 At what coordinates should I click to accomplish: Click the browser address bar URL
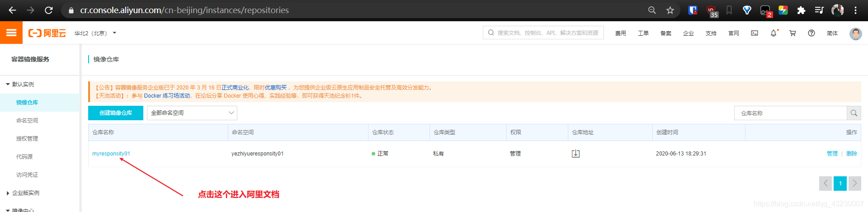pos(184,10)
